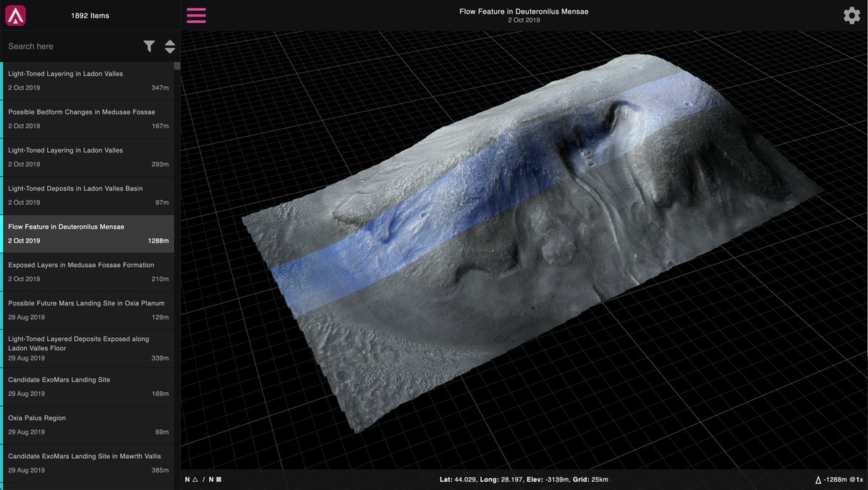Toggle sort order arrows icon

170,46
